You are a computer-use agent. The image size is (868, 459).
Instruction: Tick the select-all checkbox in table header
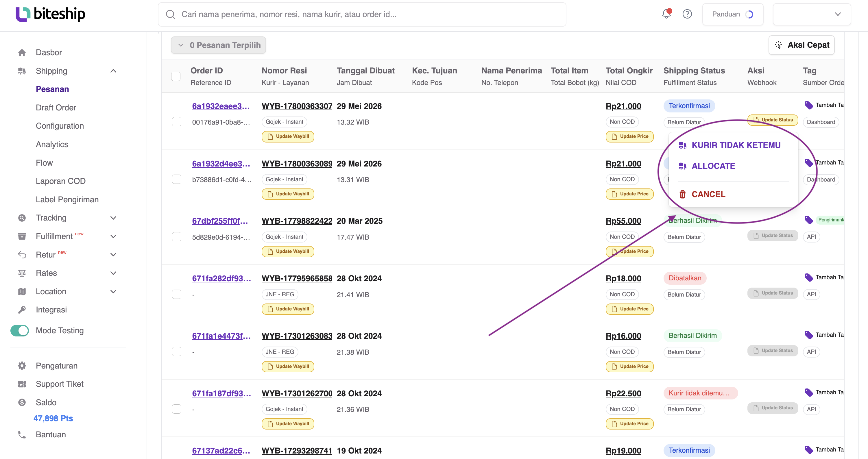[x=176, y=76]
